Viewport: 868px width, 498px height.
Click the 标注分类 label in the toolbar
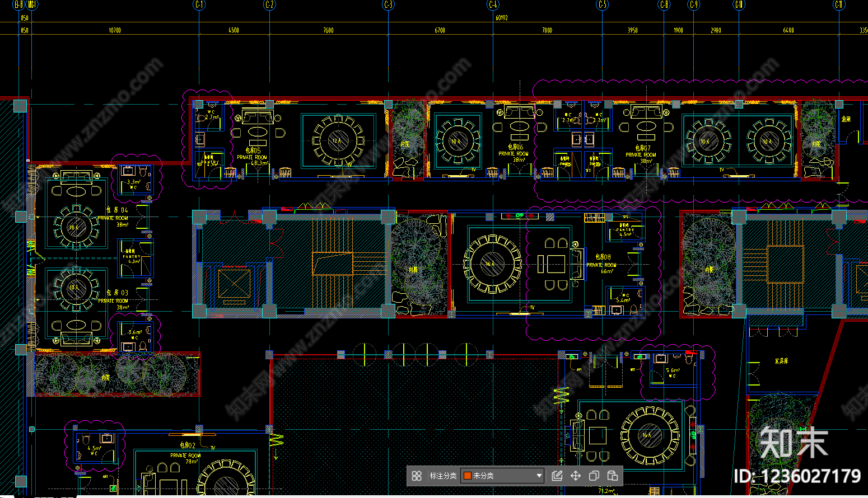coord(443,476)
